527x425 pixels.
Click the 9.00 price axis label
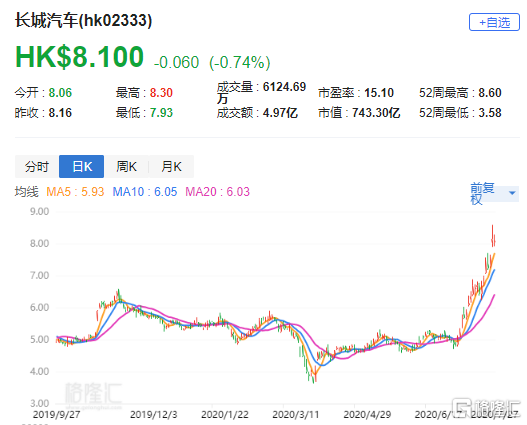click(x=39, y=212)
